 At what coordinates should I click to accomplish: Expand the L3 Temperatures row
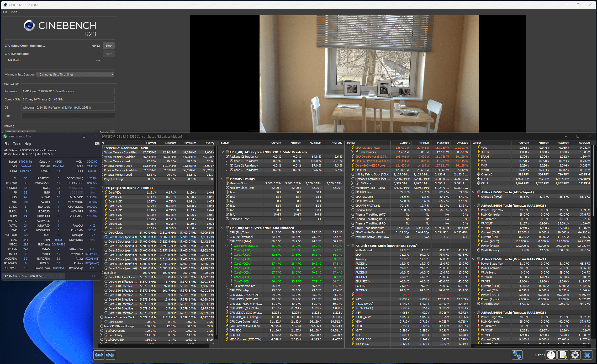pos(226,286)
